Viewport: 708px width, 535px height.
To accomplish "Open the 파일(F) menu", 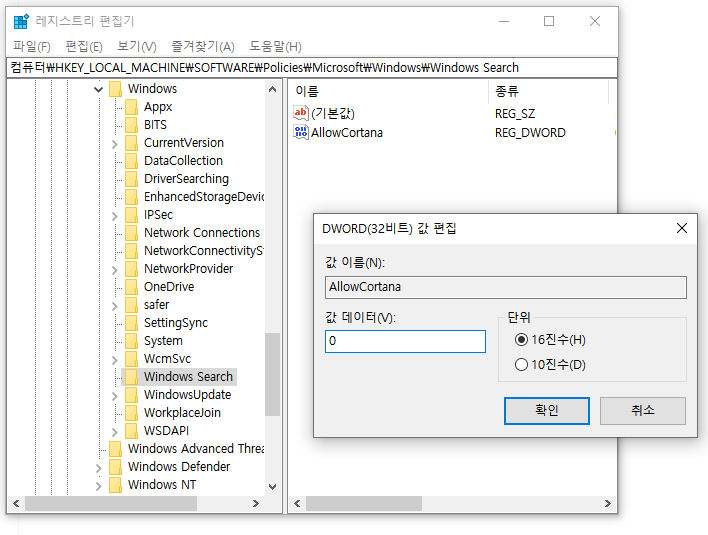I will click(32, 47).
